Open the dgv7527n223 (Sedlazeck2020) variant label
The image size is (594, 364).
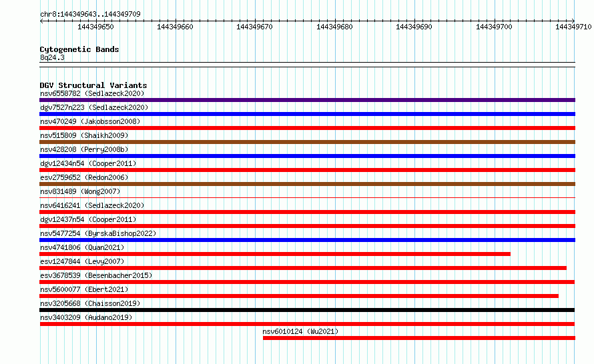pos(94,107)
